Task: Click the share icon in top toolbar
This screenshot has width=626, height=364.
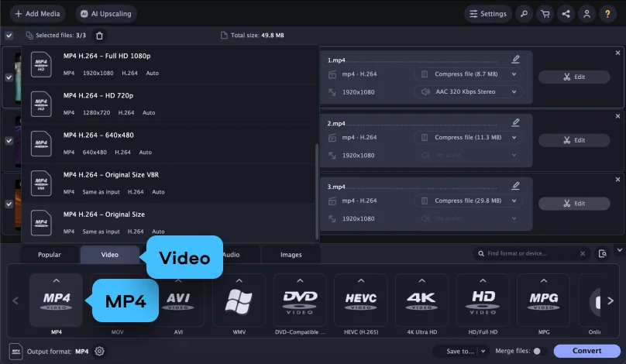Action: pos(566,14)
